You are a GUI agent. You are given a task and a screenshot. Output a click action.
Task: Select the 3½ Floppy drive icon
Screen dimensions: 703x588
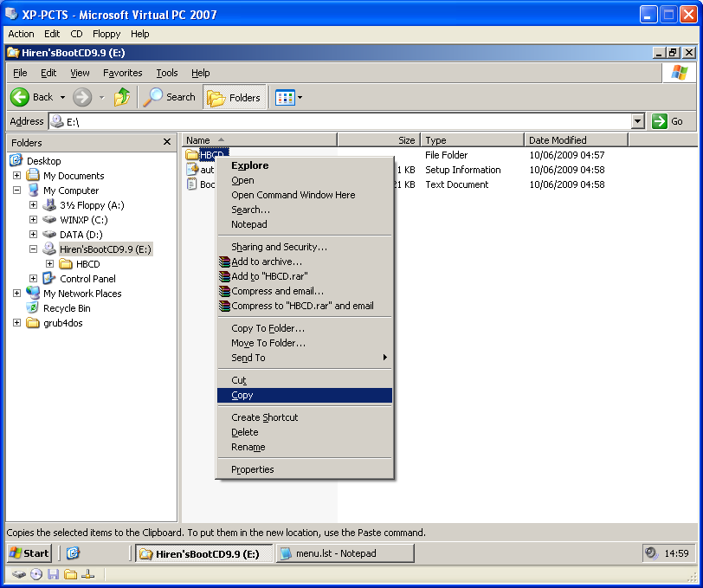point(48,205)
